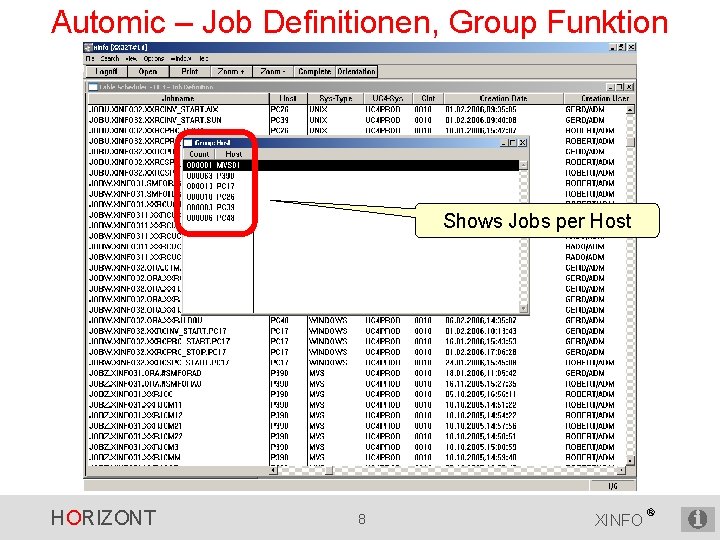
Task: Click the Zoom + button
Action: 231,72
